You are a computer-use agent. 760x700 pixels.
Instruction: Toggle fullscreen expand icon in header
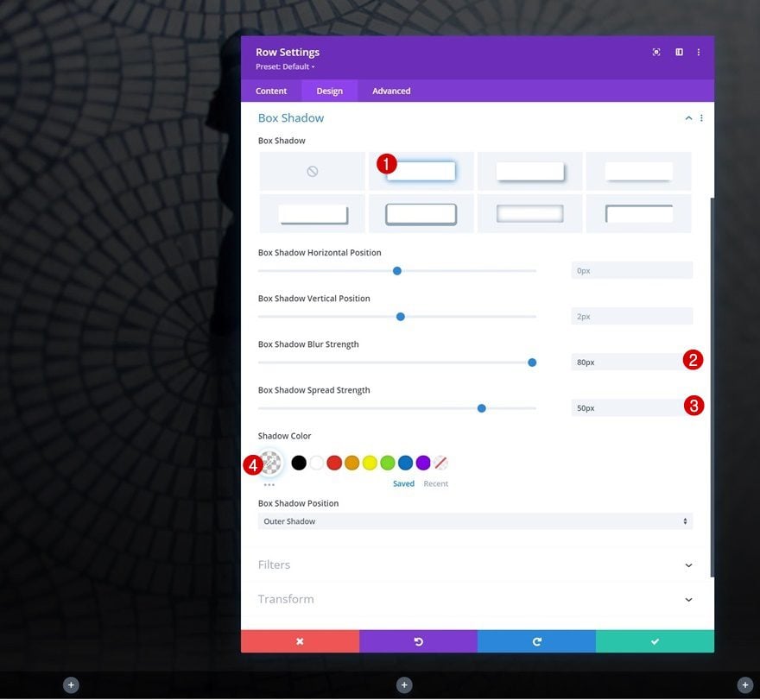656,53
